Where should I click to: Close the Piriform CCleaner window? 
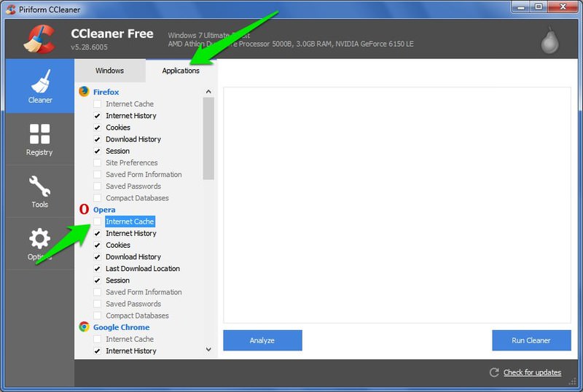563,7
